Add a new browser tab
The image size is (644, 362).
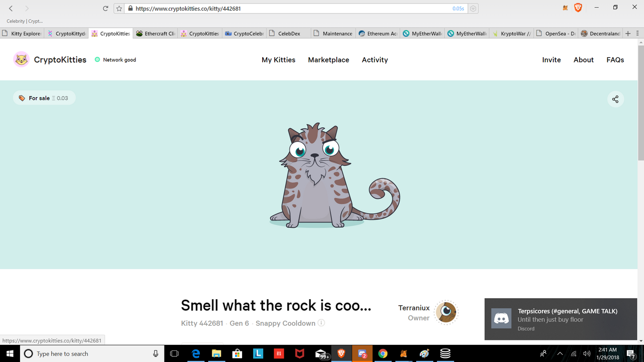tap(628, 34)
